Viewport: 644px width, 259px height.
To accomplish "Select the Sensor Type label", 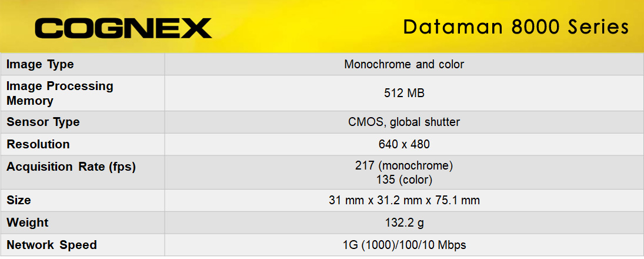I will point(43,122).
